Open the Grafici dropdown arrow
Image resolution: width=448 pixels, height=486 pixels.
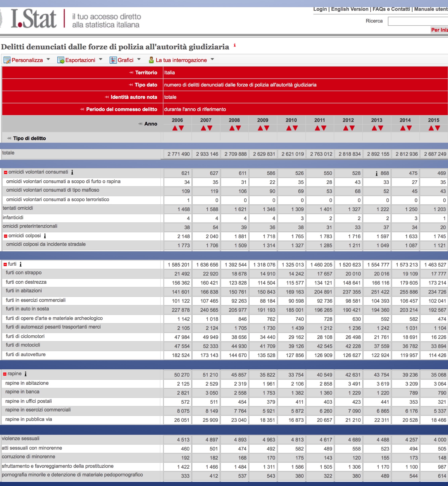[139, 59]
